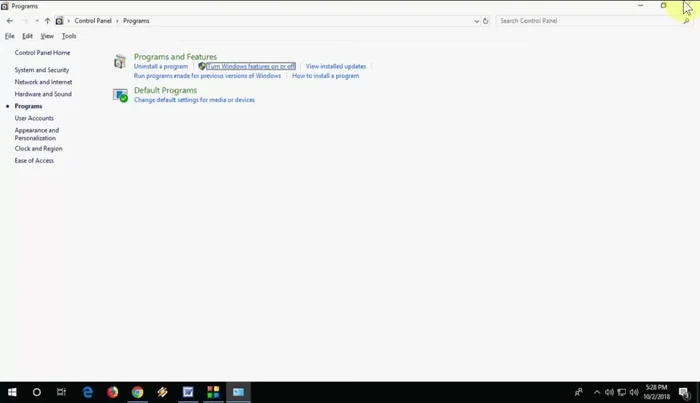
Task: Open the Default Programs heading
Action: pos(165,90)
